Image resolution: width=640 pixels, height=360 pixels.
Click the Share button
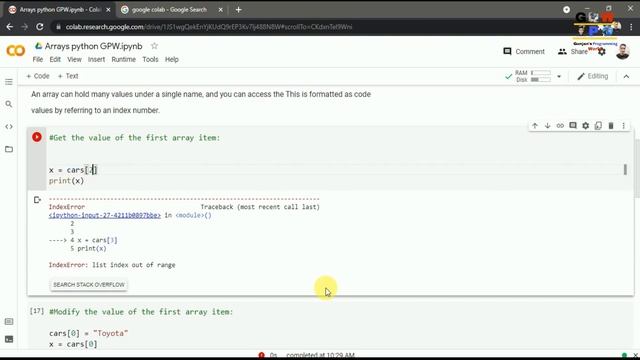(x=573, y=52)
